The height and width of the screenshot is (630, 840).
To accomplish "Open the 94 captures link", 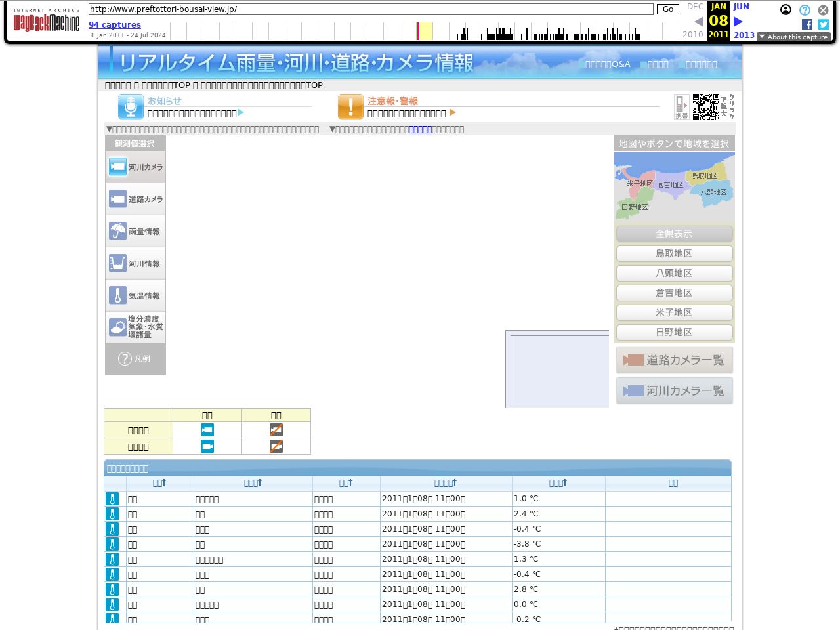I will click(x=115, y=24).
